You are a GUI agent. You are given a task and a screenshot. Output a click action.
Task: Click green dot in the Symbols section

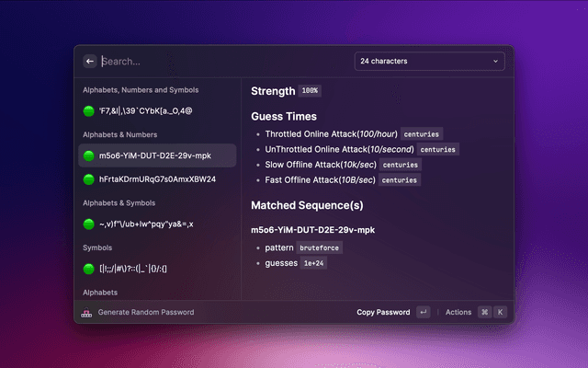(89, 269)
